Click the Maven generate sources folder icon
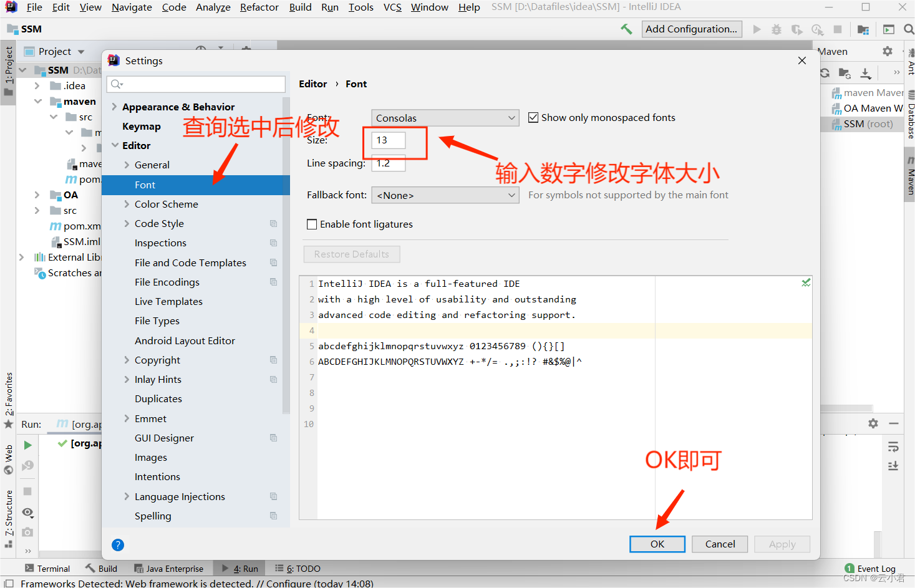 [845, 73]
